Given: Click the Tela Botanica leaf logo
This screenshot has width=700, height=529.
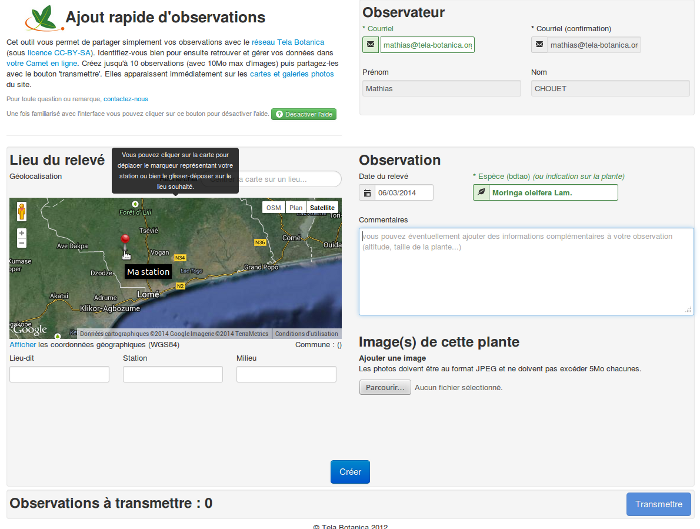Looking at the screenshot, I should pyautogui.click(x=43, y=18).
